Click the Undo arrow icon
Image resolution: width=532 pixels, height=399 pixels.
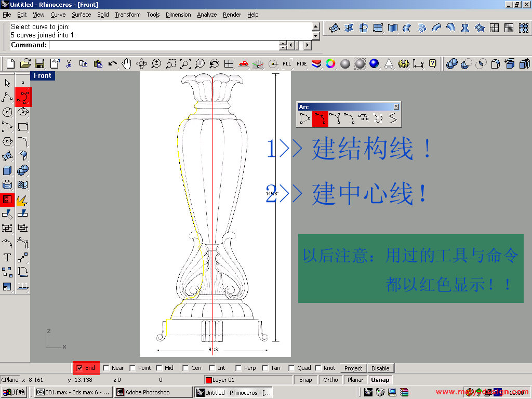coord(112,64)
